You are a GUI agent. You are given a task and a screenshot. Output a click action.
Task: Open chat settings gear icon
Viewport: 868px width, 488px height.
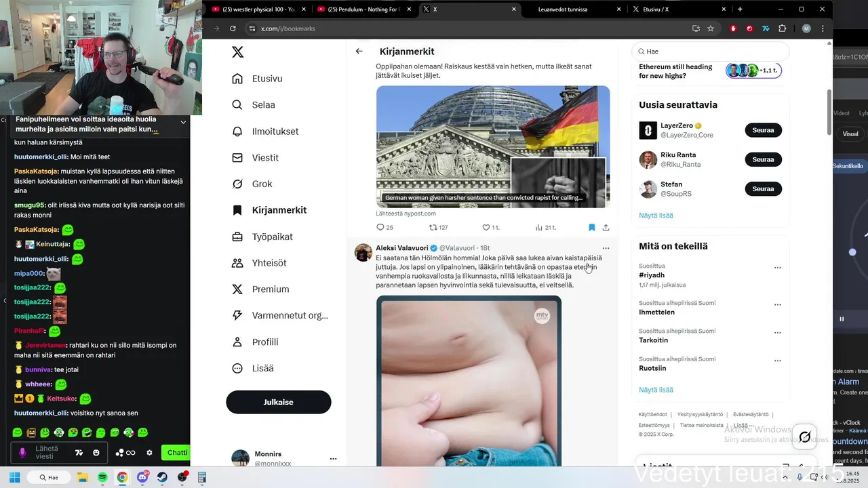pyautogui.click(x=149, y=453)
